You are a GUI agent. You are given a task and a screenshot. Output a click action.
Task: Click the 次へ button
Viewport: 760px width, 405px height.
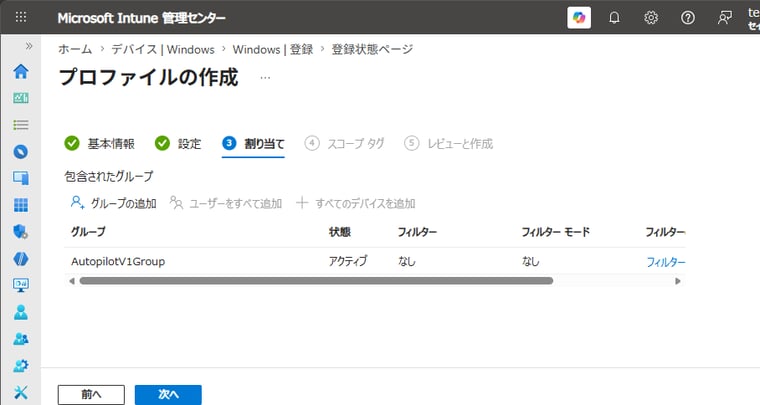(x=168, y=395)
